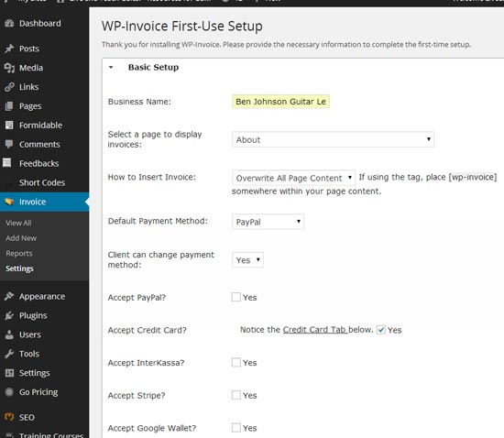Open the Tools menu item
This screenshot has height=438, width=504.
point(29,354)
